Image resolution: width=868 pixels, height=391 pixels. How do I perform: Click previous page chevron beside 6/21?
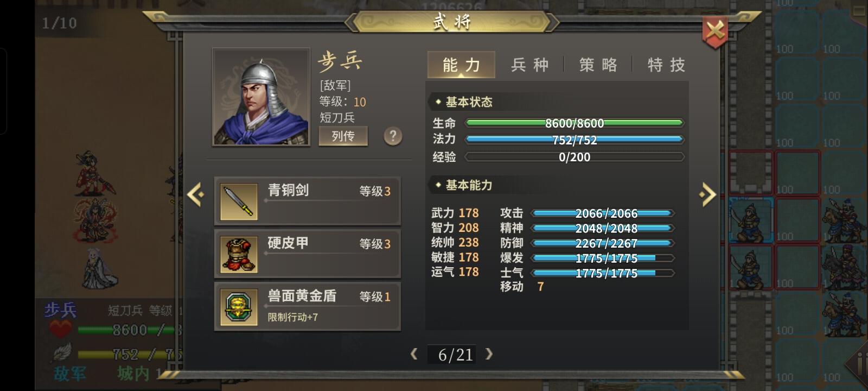414,354
